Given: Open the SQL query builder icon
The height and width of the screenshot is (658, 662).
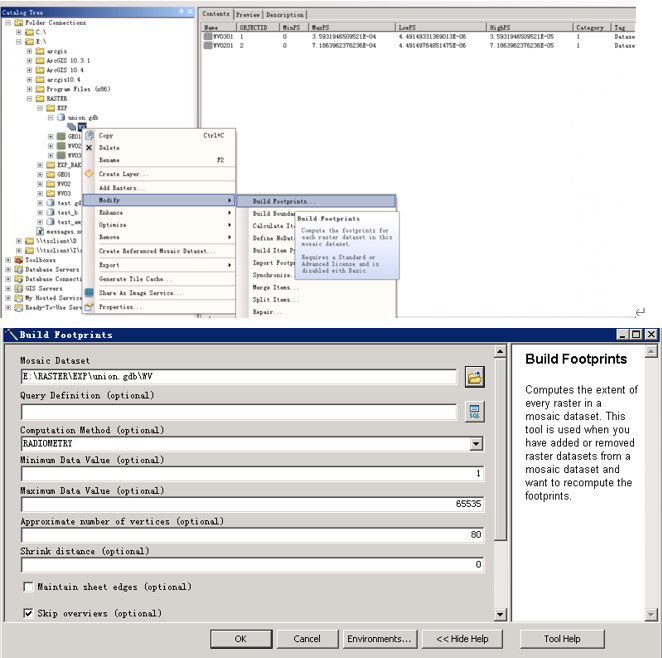Looking at the screenshot, I should tap(475, 412).
